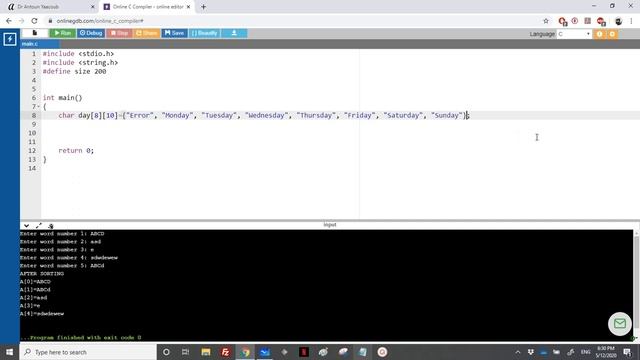Show hidden system tray icons
The width and height of the screenshot is (640, 360).
pos(518,352)
